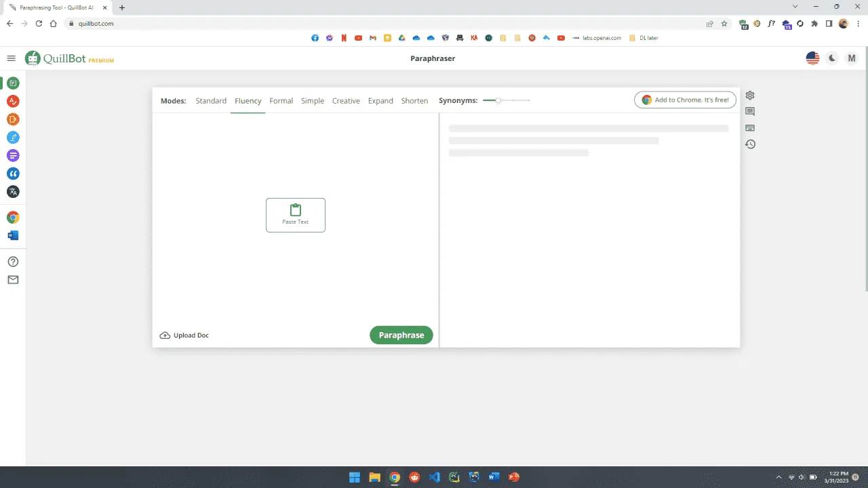This screenshot has height=488, width=868.
Task: Open the Grammar Checker sidebar icon
Action: (x=13, y=102)
